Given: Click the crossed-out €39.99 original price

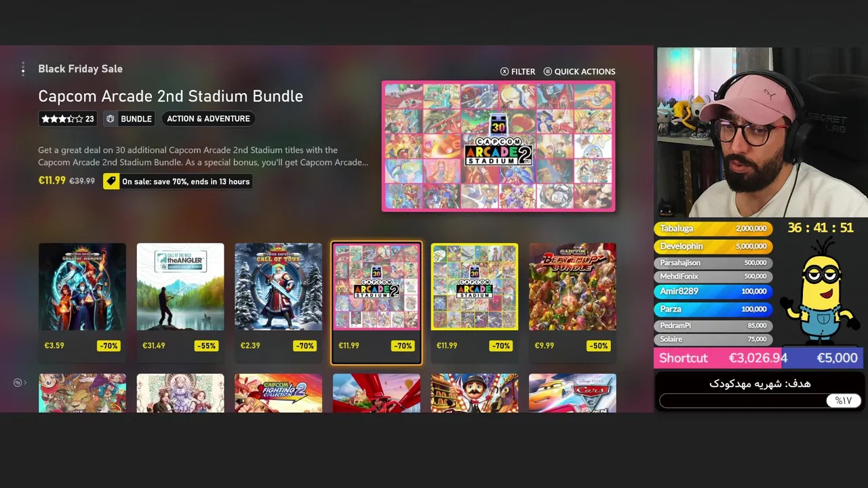Looking at the screenshot, I should [82, 182].
